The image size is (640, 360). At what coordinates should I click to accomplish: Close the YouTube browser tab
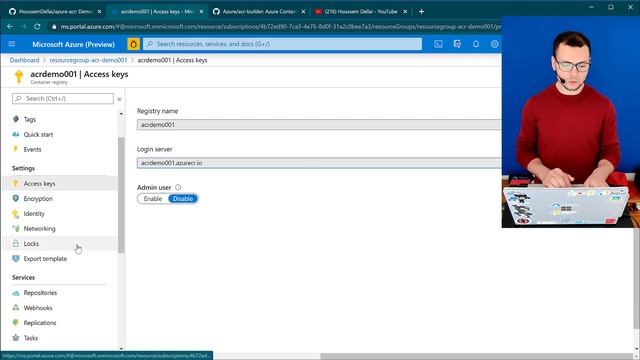coord(405,11)
